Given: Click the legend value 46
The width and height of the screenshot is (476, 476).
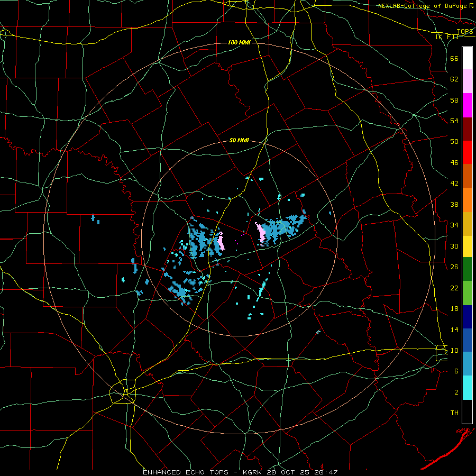Looking at the screenshot, I should (454, 163).
